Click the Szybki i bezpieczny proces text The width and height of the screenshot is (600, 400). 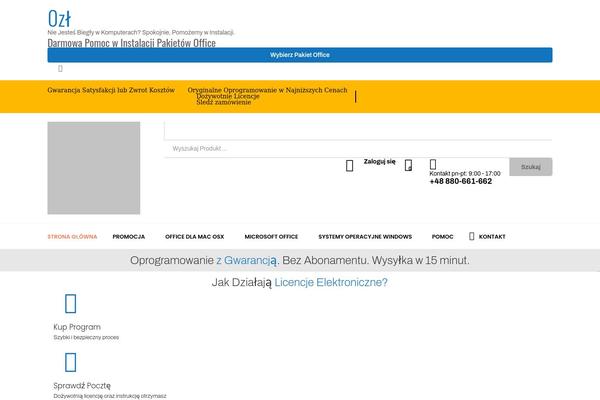point(86,337)
